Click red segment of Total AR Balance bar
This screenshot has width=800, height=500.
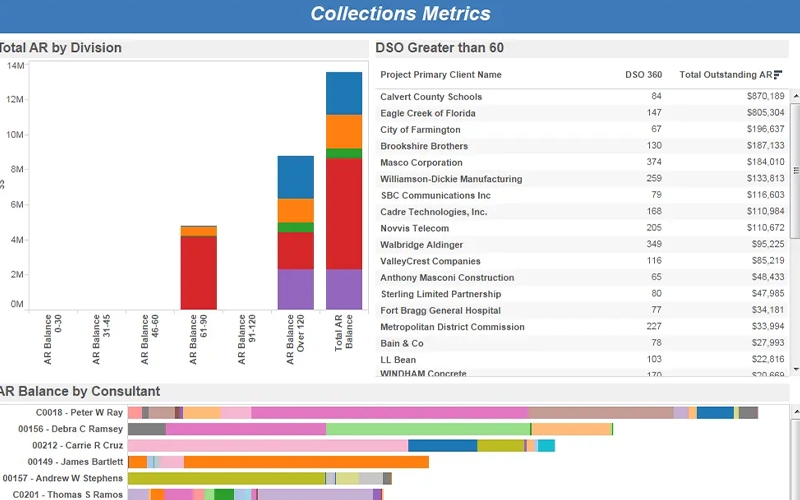point(344,214)
